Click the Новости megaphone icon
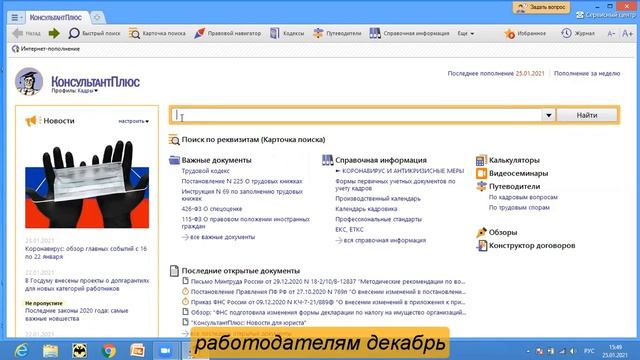 31,121
